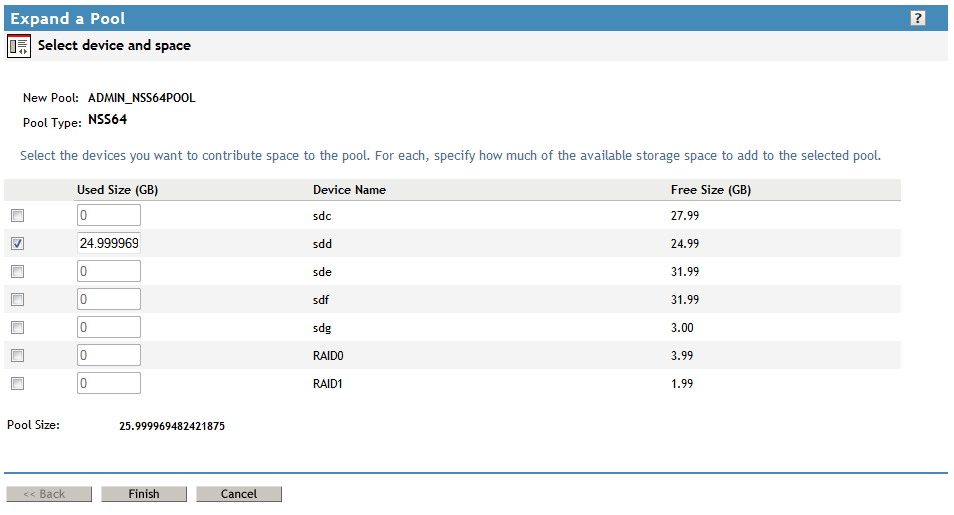The height and width of the screenshot is (515, 954).
Task: Click the RAID0 device name
Action: 328,356
